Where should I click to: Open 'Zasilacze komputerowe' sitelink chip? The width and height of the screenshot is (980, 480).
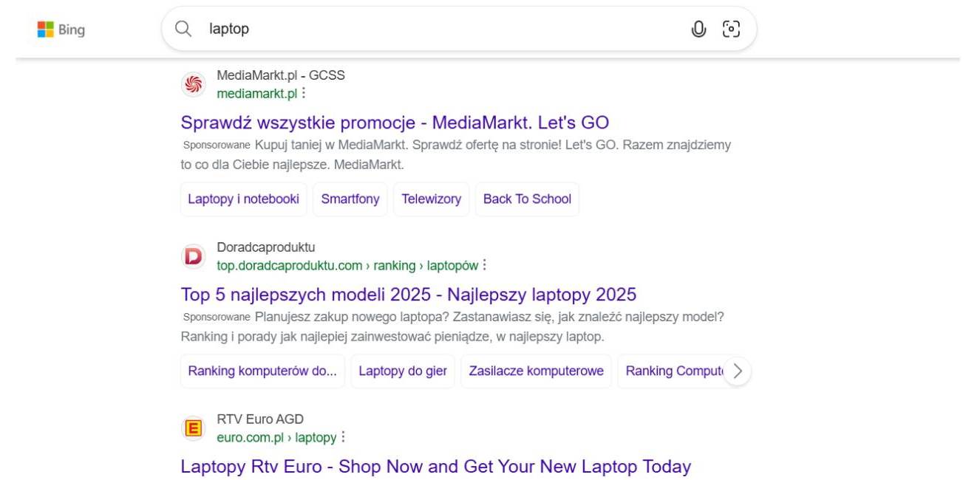click(x=536, y=371)
